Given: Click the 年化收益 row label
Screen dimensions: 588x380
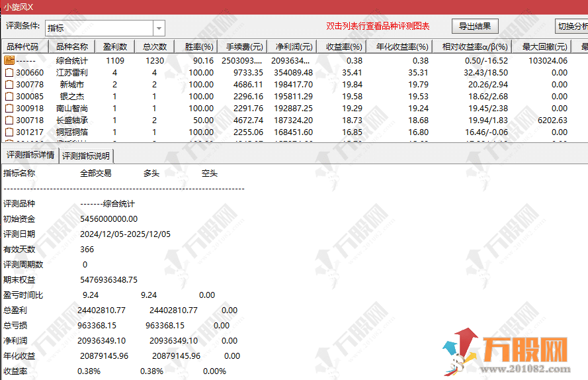Looking at the screenshot, I should coord(19,356).
